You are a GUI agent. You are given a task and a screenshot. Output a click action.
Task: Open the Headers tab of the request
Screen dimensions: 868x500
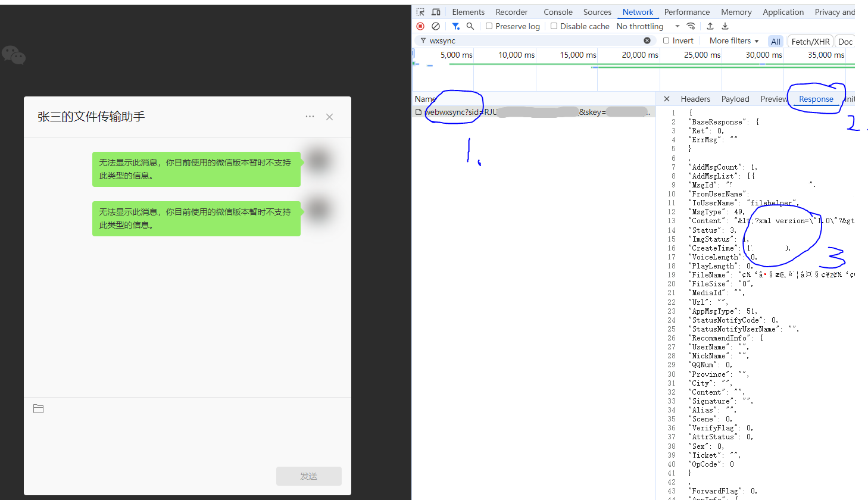tap(695, 99)
